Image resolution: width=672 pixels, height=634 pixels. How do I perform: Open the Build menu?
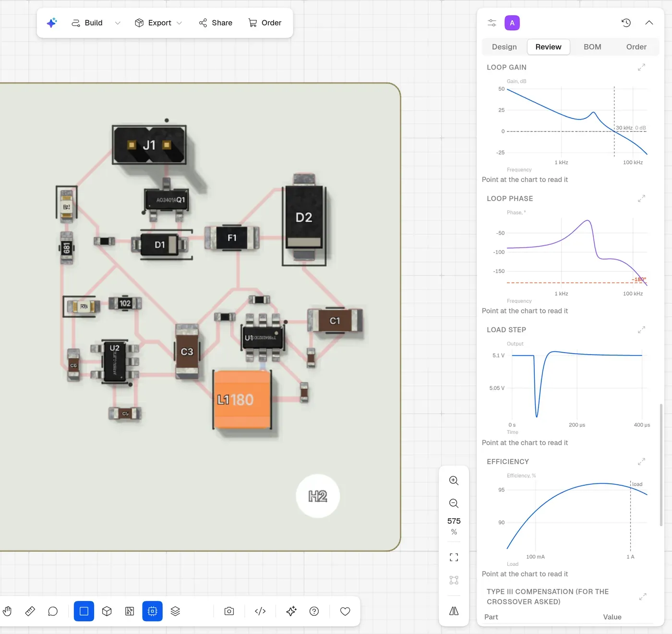coord(87,23)
